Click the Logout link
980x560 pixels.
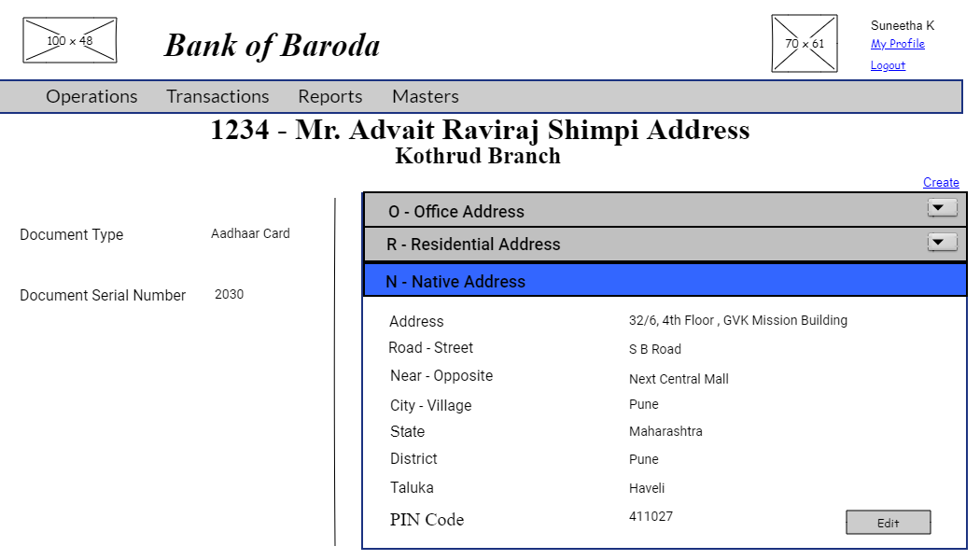[x=887, y=64]
